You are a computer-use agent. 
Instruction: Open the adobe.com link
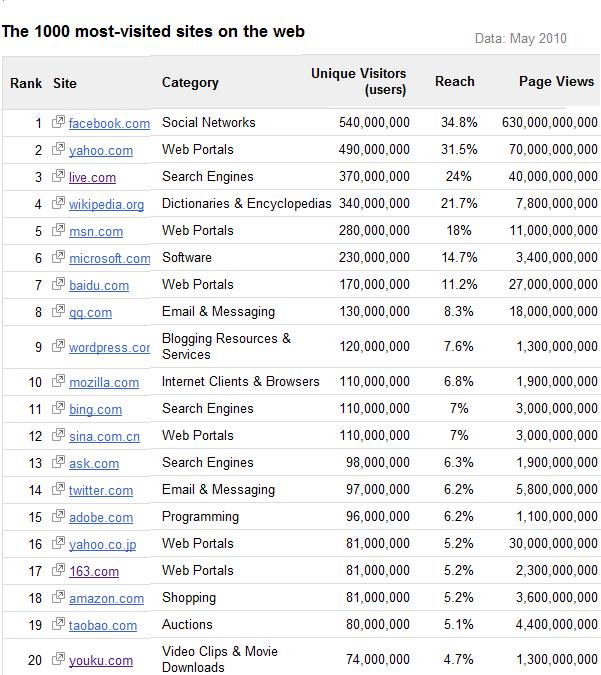(x=101, y=517)
